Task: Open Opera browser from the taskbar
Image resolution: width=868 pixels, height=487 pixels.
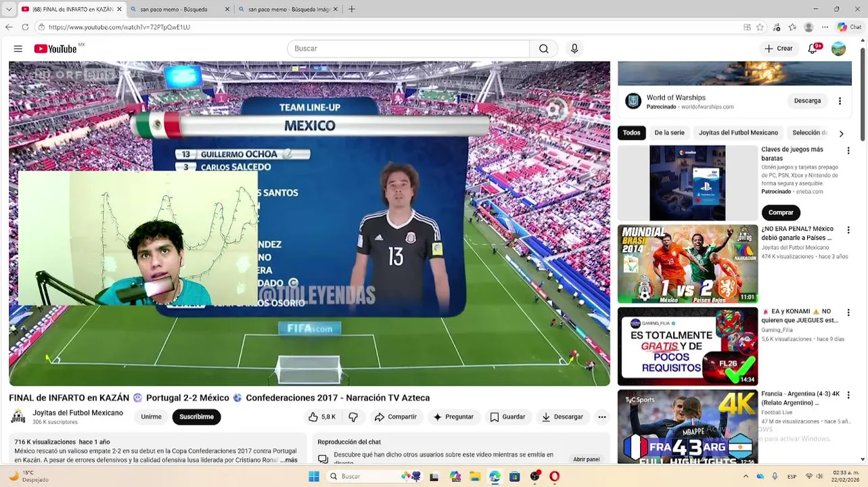Action: (x=554, y=476)
